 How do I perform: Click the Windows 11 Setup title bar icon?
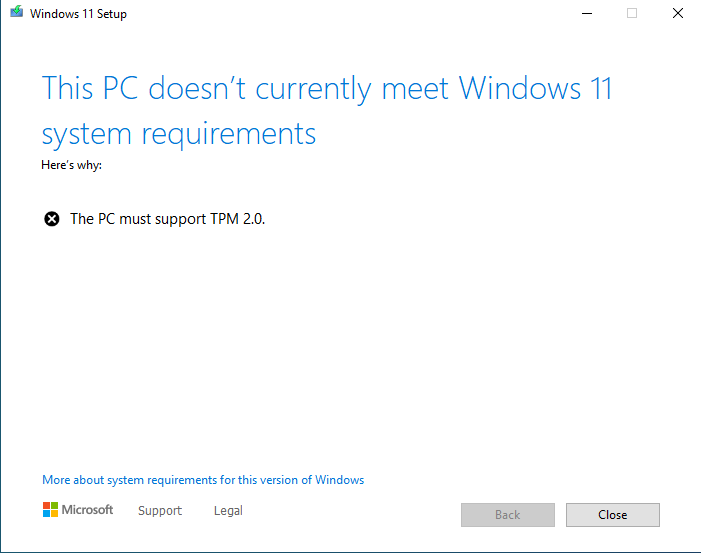(17, 12)
